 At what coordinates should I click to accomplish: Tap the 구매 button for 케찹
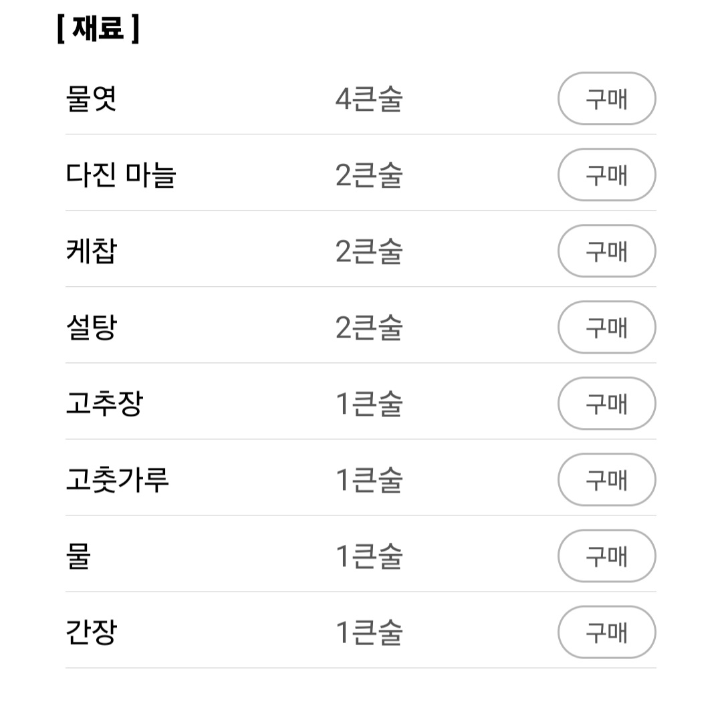click(606, 251)
